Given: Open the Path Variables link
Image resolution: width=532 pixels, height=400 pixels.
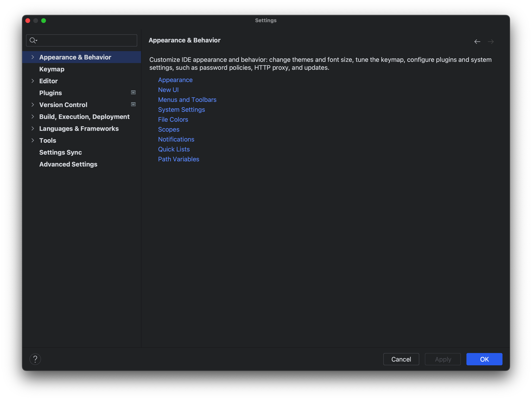Looking at the screenshot, I should coord(178,159).
